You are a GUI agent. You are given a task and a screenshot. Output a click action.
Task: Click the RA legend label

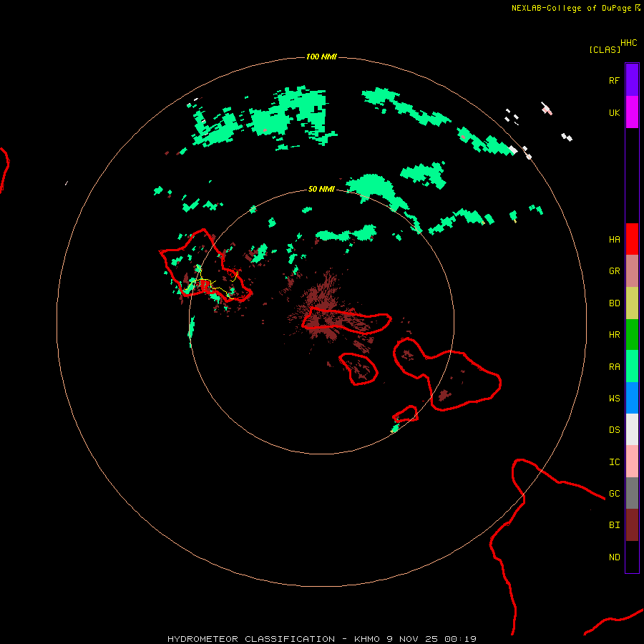pos(614,367)
